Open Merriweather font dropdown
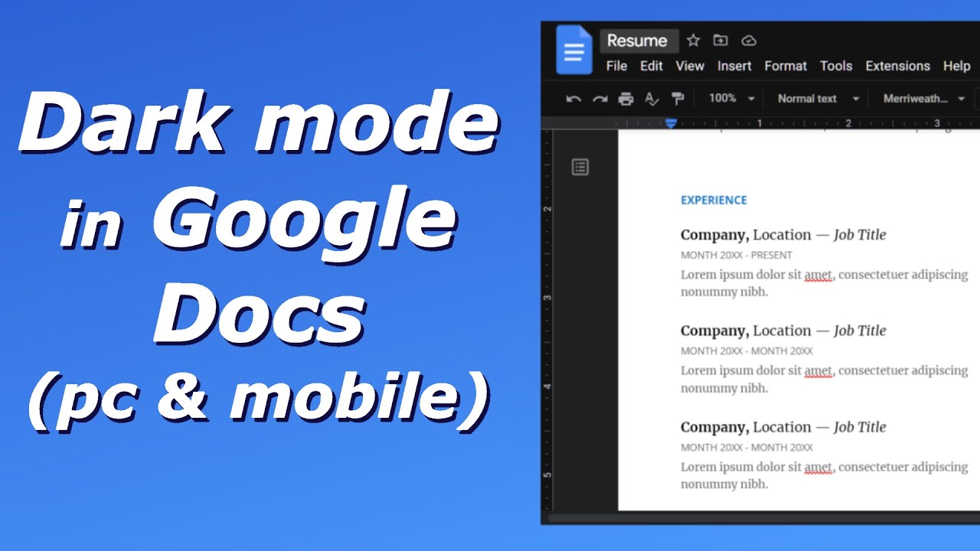Screen dimensions: 980x551 924,99
